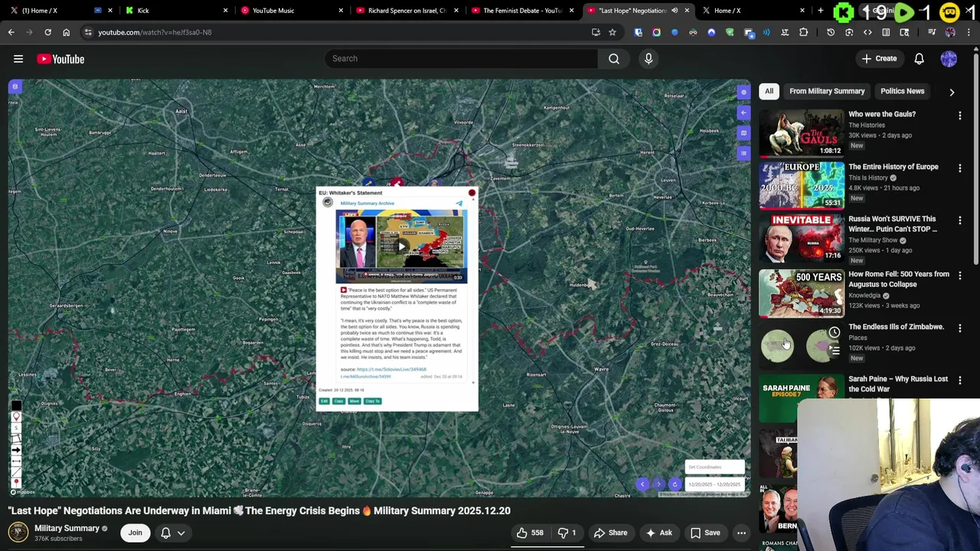Toggle the channel notification bell
The width and height of the screenshot is (980, 551).
[165, 533]
